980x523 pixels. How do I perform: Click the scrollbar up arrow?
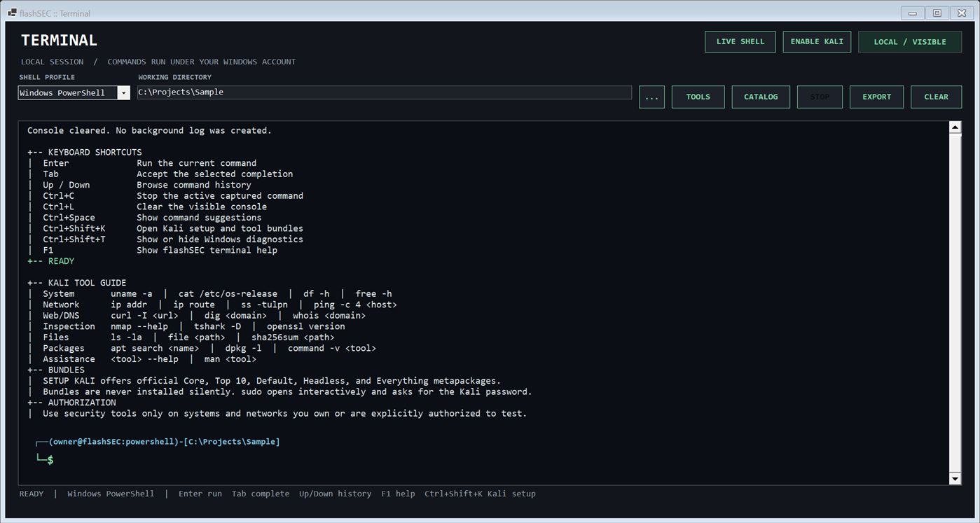(x=955, y=127)
